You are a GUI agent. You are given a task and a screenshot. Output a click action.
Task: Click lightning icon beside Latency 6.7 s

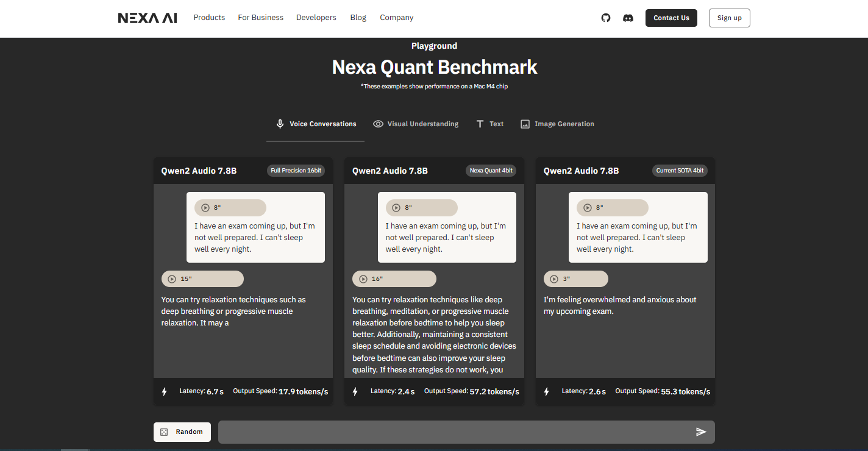(x=164, y=391)
